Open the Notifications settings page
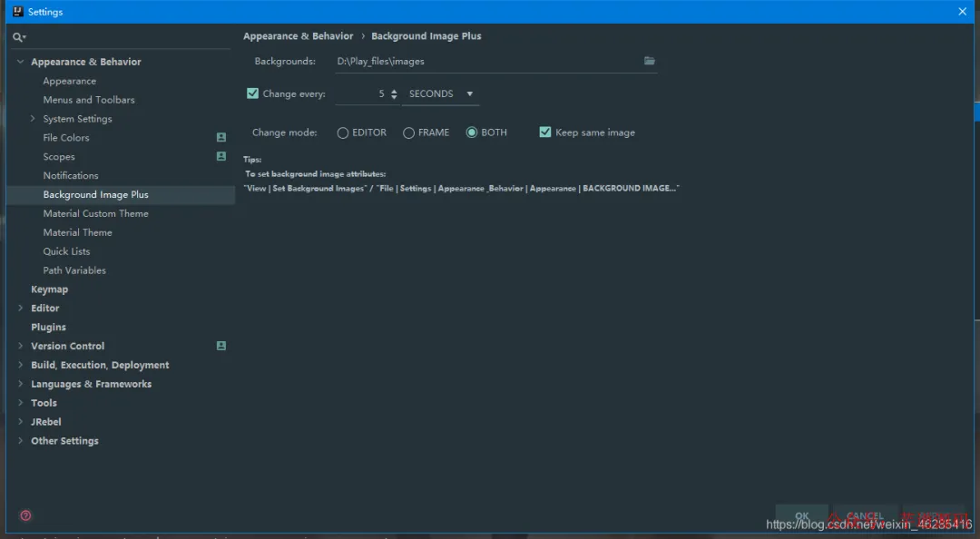 (x=71, y=176)
